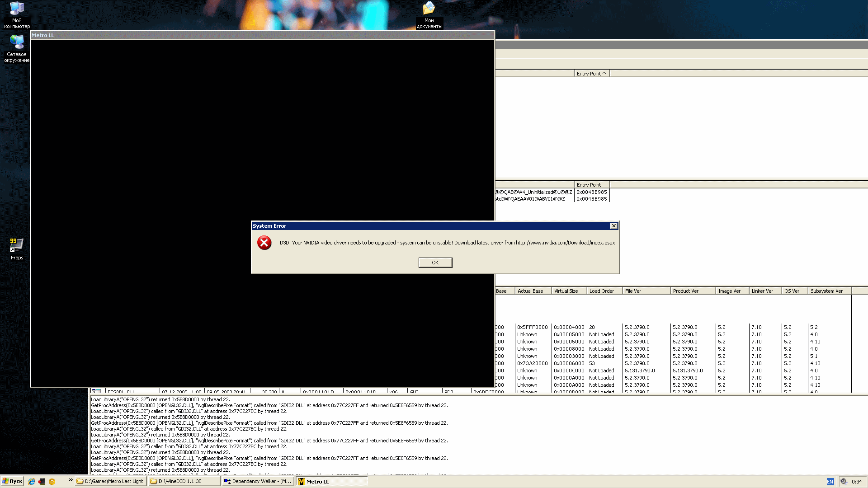Image resolution: width=868 pixels, height=488 pixels.
Task: Open the My Documents desktop folder icon
Action: (x=429, y=15)
